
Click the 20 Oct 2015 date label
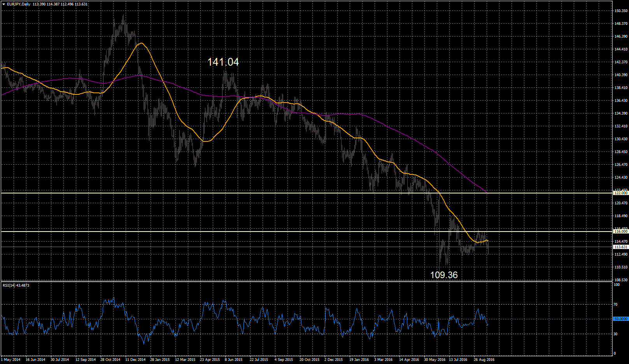pyautogui.click(x=309, y=360)
